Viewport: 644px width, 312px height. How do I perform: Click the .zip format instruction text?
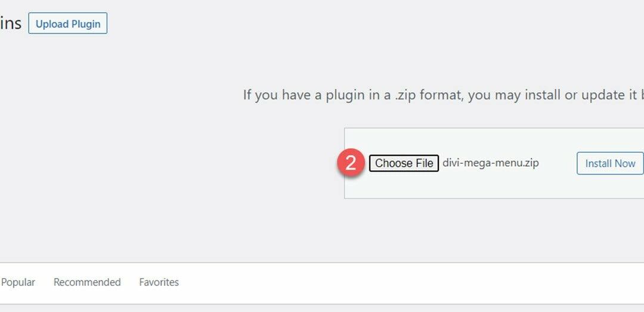442,95
